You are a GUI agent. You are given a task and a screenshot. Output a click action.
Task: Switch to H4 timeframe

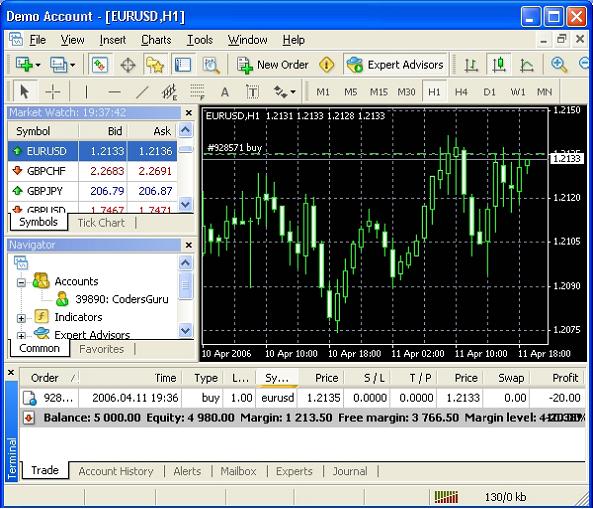461,92
